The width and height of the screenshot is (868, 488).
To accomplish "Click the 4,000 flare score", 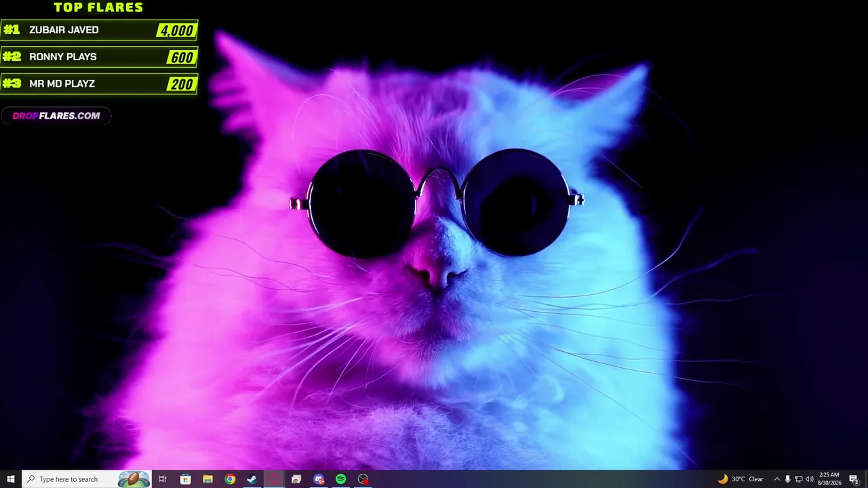I will pos(176,30).
